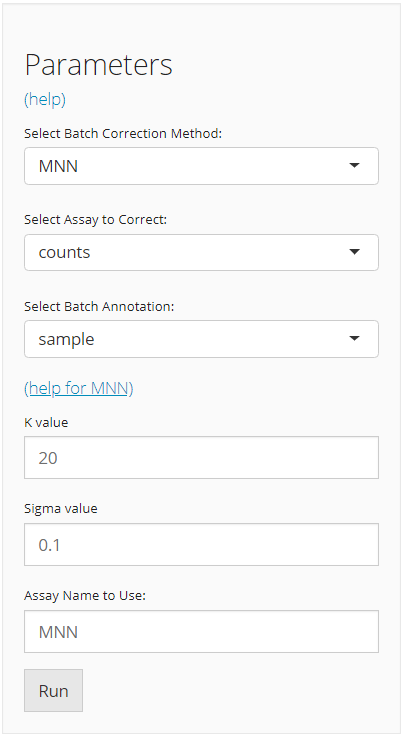403x736 pixels.
Task: Click the caret arrow of the MNN method dropdown
Action: click(355, 165)
